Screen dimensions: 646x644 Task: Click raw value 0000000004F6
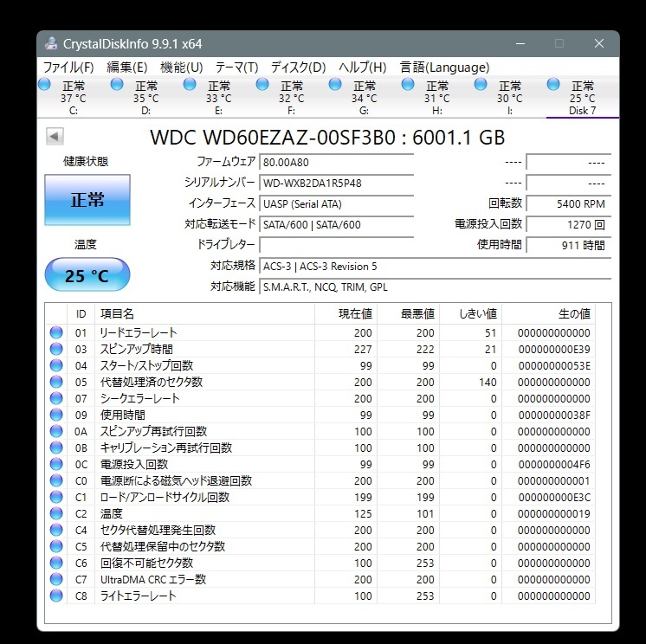tap(554, 465)
